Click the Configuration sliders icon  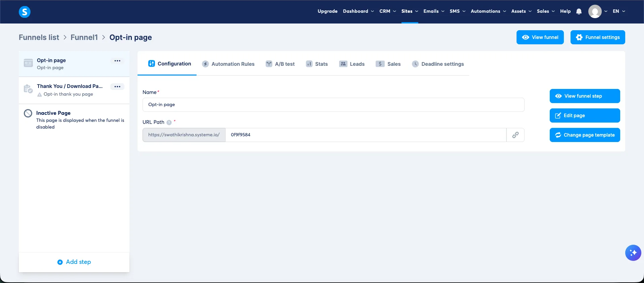pos(152,63)
